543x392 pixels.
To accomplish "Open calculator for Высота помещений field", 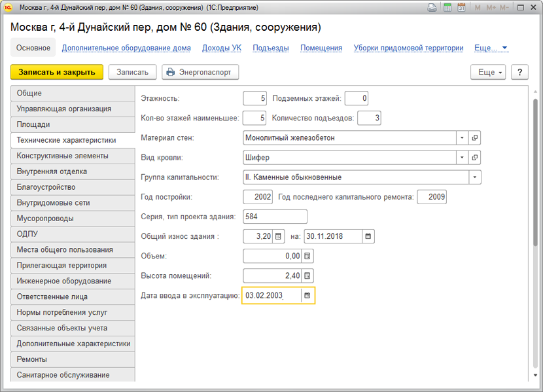I will click(x=307, y=276).
